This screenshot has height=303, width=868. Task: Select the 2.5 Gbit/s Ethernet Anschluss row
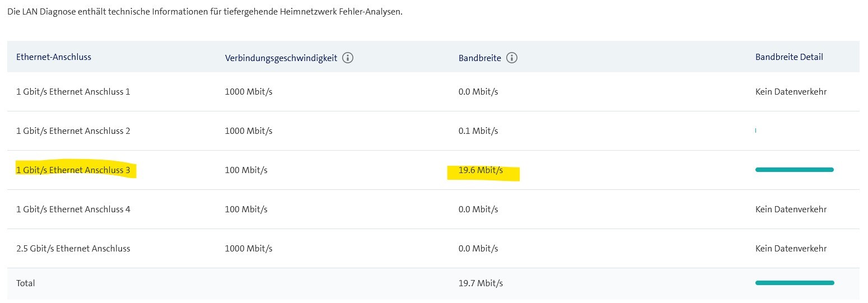coord(73,248)
